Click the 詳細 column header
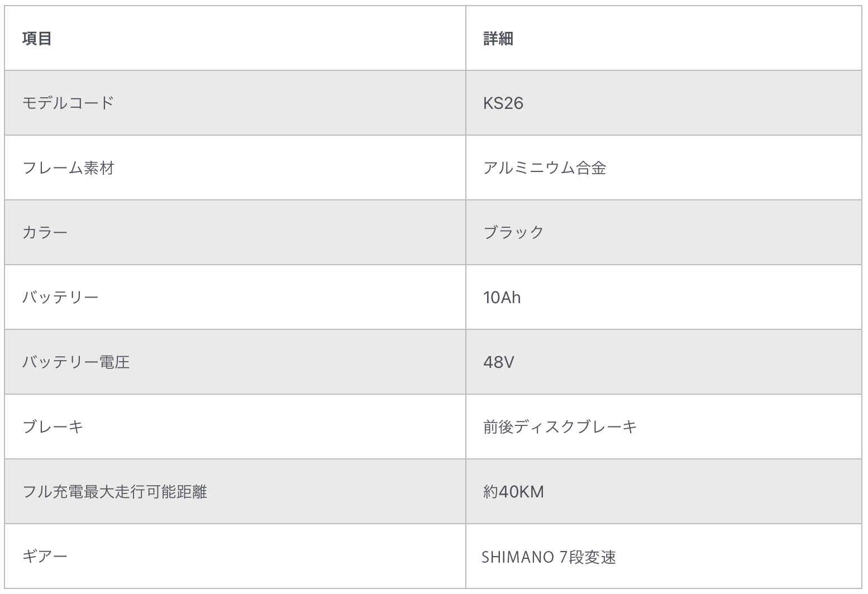 (x=498, y=38)
